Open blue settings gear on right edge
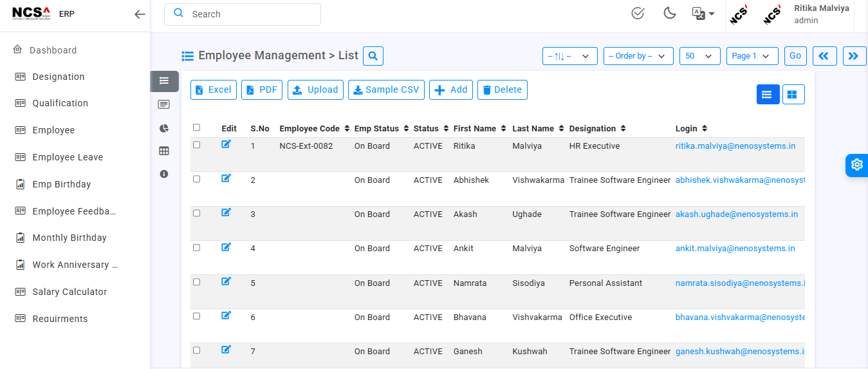This screenshot has width=868, height=369. (856, 165)
